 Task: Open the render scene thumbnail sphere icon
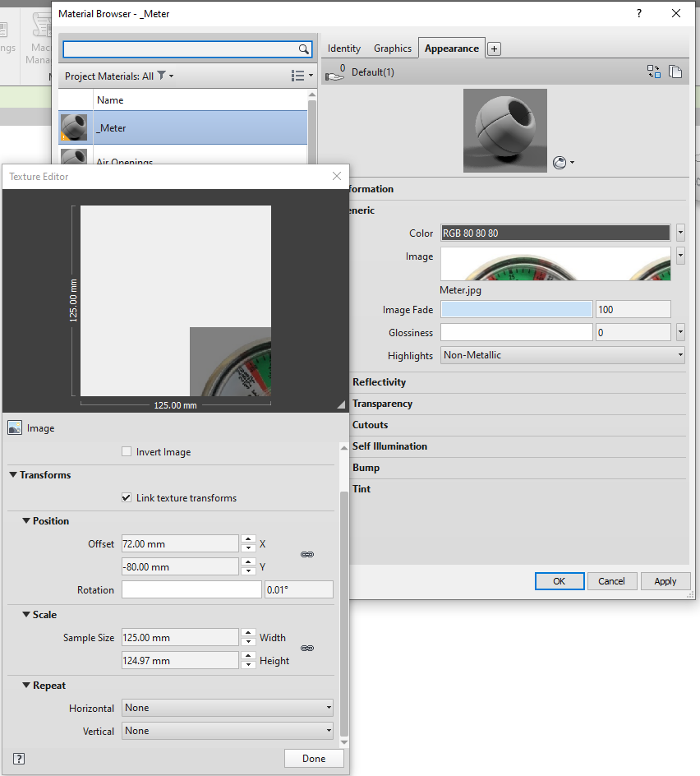tap(560, 163)
